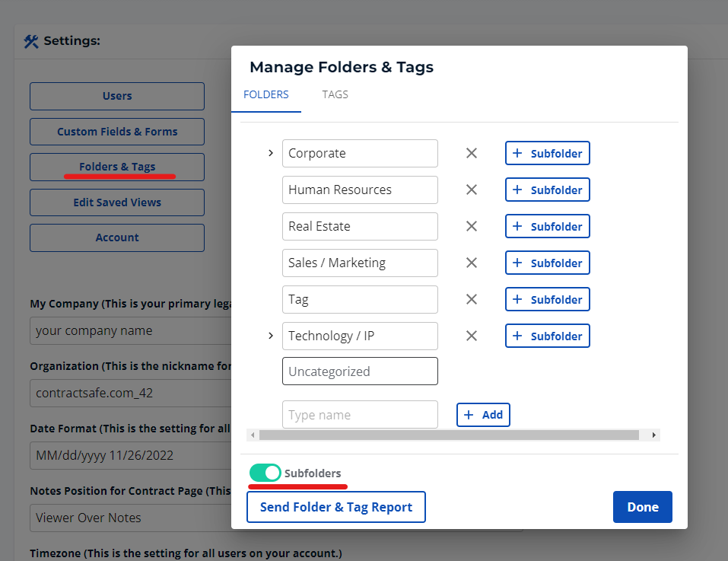Remove the Human Resources folder

(472, 190)
